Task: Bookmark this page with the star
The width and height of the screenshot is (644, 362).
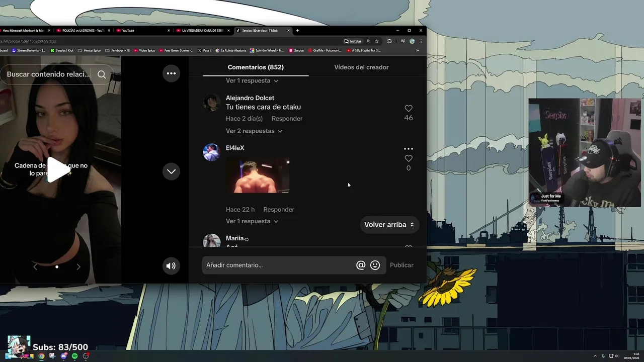Action: 377,41
